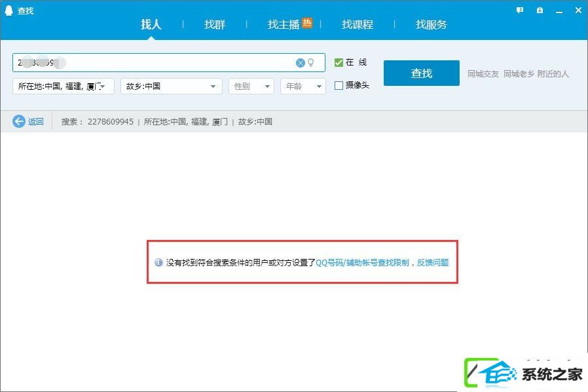Go to the 找服务 tab

(x=432, y=24)
